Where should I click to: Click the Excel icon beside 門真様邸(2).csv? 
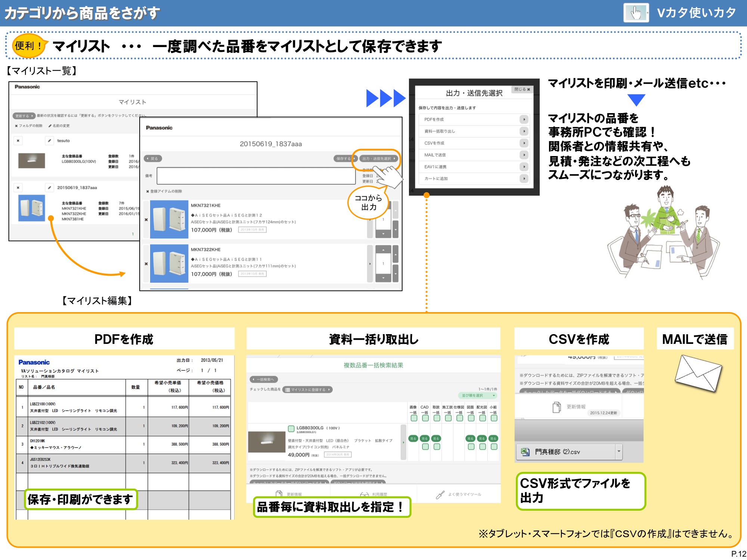524,452
